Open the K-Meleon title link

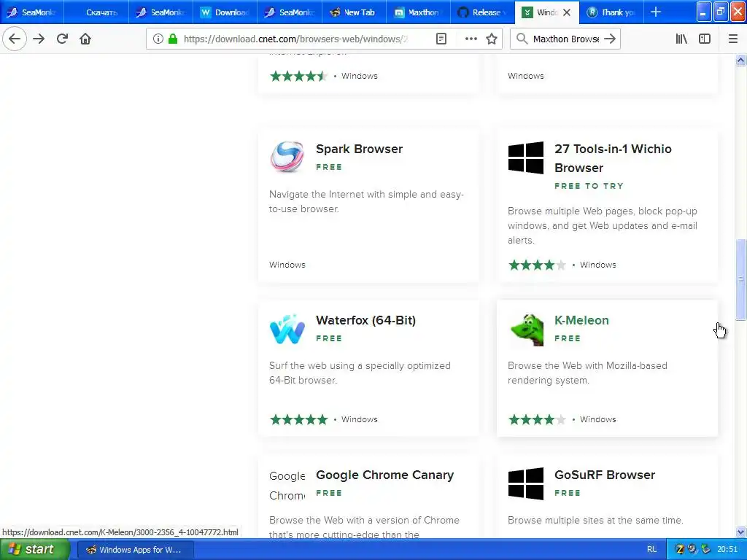[x=581, y=321]
